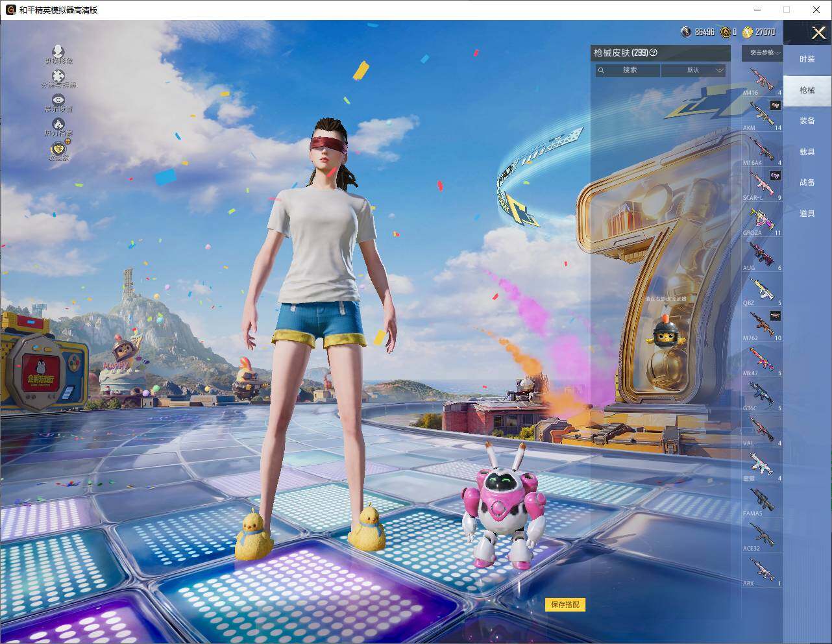Maximize the emulator window

[787, 10]
